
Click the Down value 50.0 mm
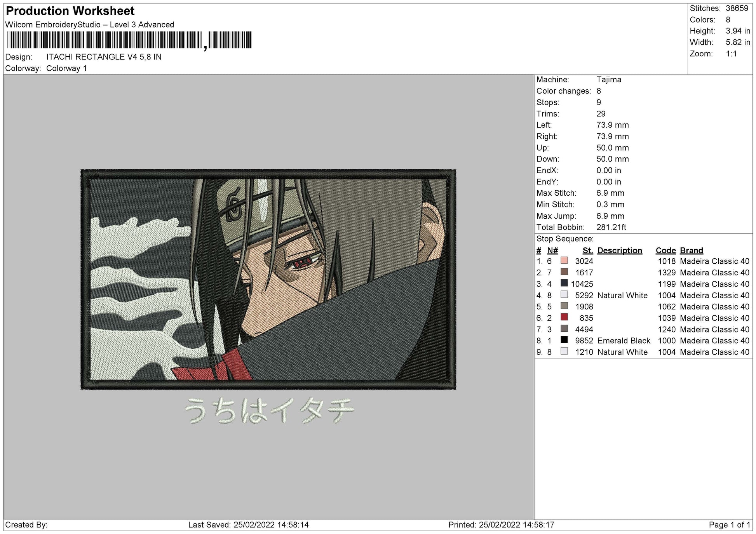click(x=613, y=159)
